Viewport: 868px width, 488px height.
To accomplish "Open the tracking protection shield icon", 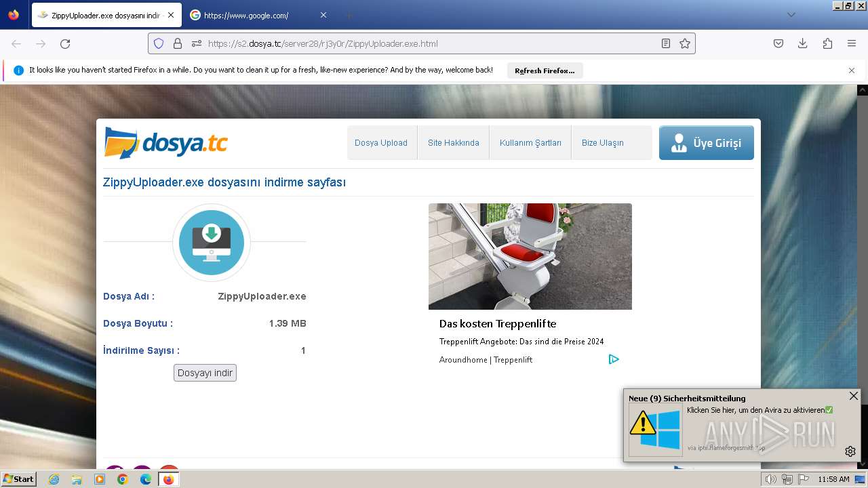I will click(159, 43).
